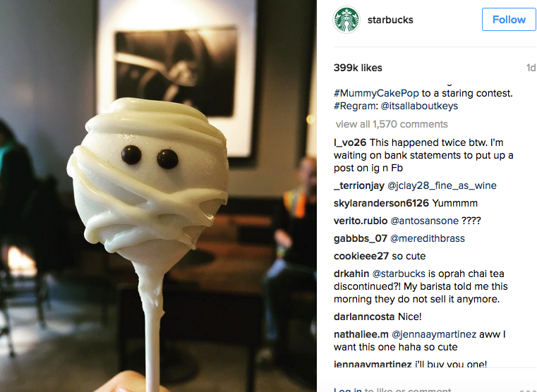The height and width of the screenshot is (392, 537).
Task: Follow the starbucks account
Action: point(509,20)
